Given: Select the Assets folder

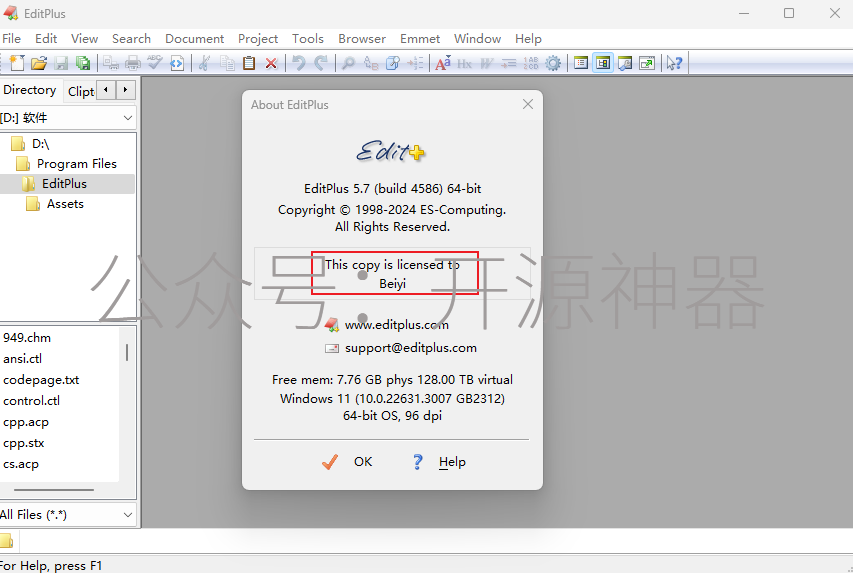Looking at the screenshot, I should (x=65, y=204).
